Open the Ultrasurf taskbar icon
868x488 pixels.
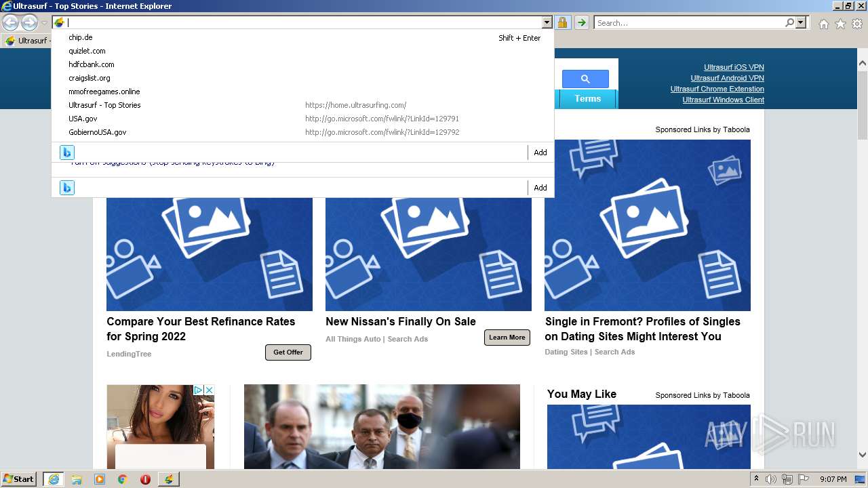[x=169, y=479]
